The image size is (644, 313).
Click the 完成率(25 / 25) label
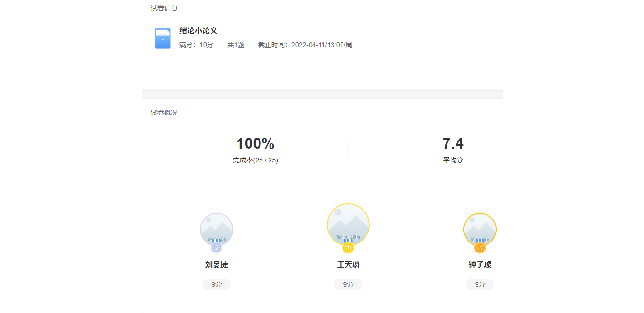tap(255, 161)
